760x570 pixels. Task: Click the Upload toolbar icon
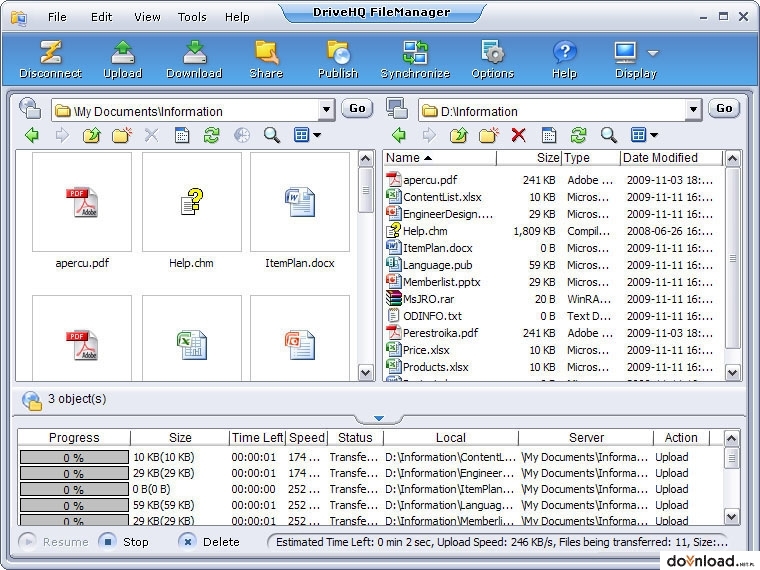point(123,59)
